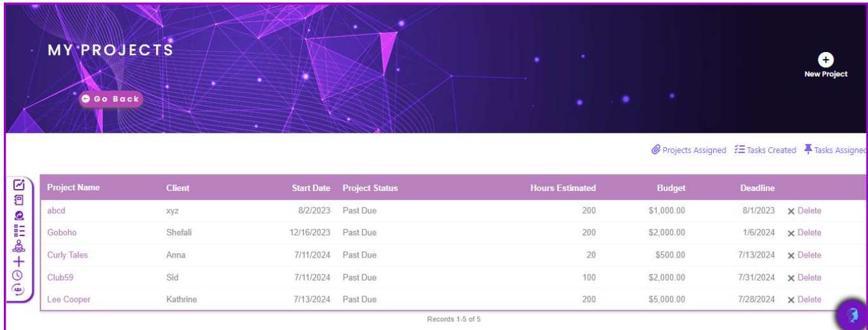Open the assistant head icon at bottom right
The image size is (868, 330).
pos(853,313)
